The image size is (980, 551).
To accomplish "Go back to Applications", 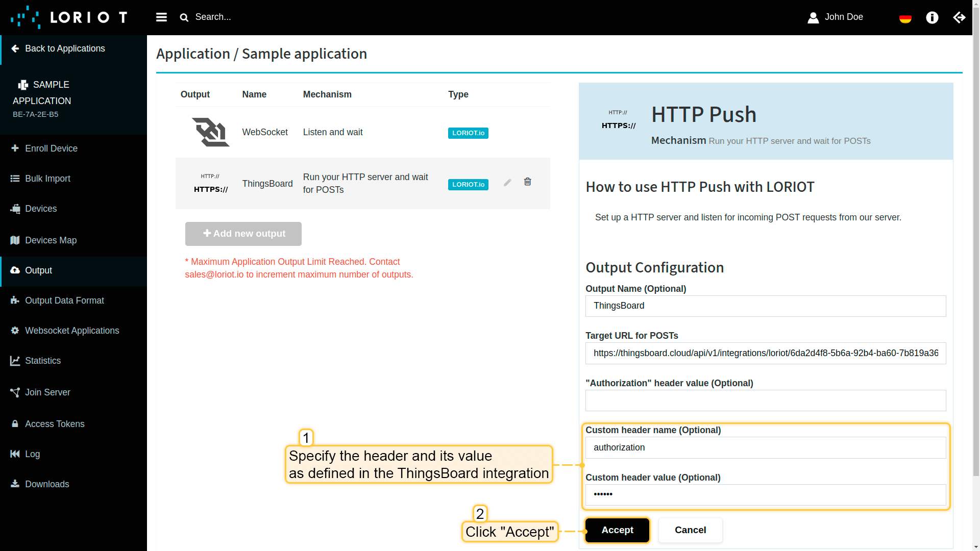I will click(65, 48).
